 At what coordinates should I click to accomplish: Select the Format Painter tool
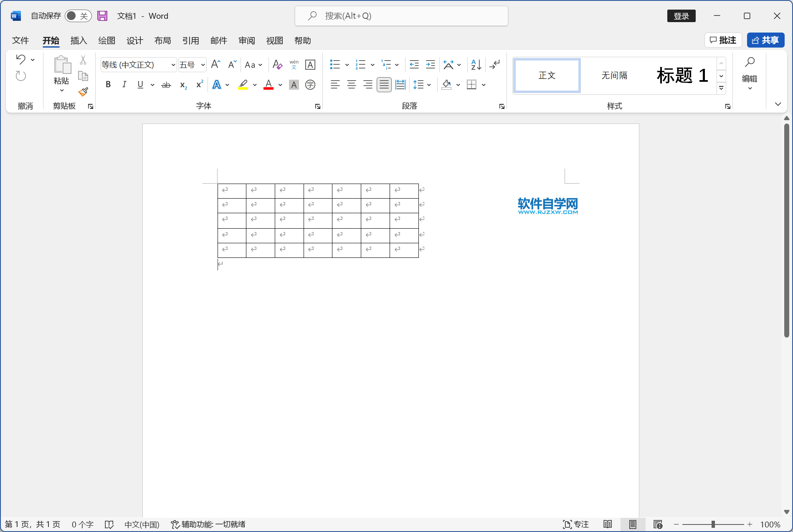click(83, 92)
